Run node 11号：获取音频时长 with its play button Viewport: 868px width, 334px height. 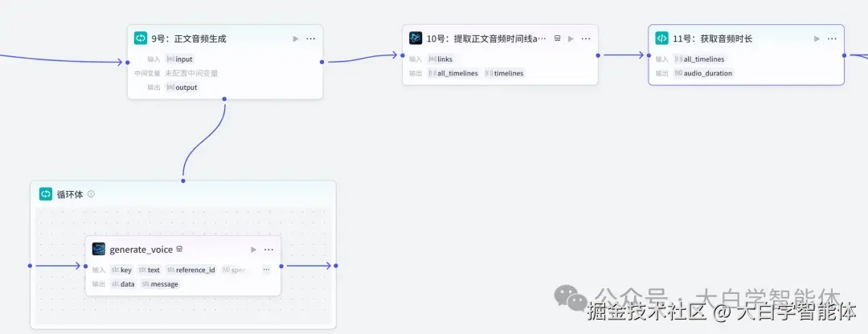pyautogui.click(x=817, y=39)
